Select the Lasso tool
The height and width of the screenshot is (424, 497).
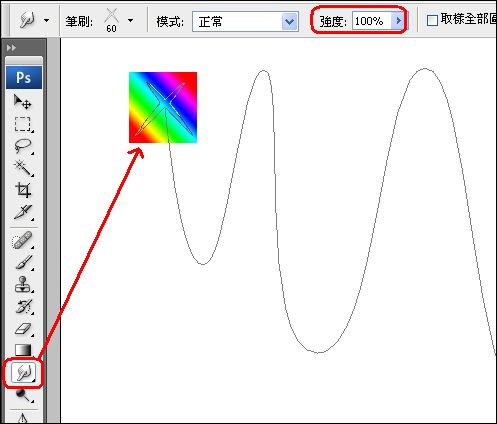pyautogui.click(x=23, y=146)
